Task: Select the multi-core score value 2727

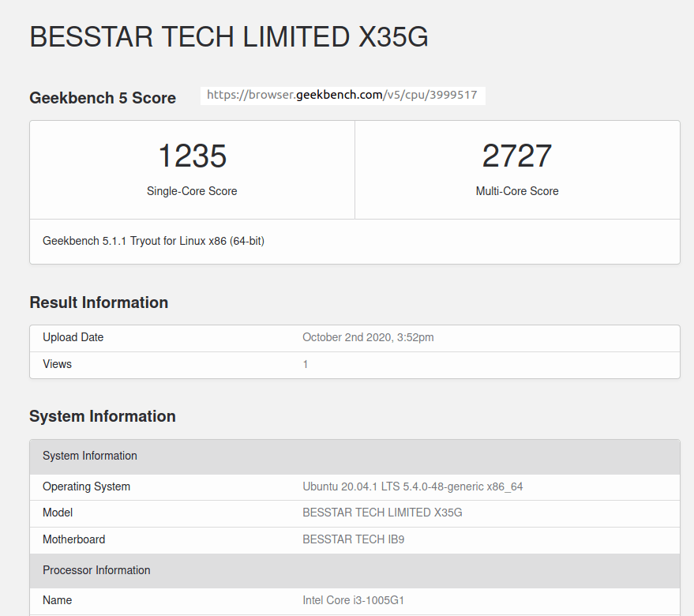Action: coord(517,156)
